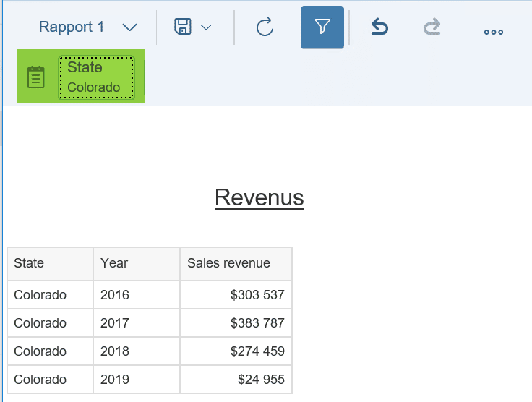Click the 2017 year cell
532x402 pixels.
[137, 323]
